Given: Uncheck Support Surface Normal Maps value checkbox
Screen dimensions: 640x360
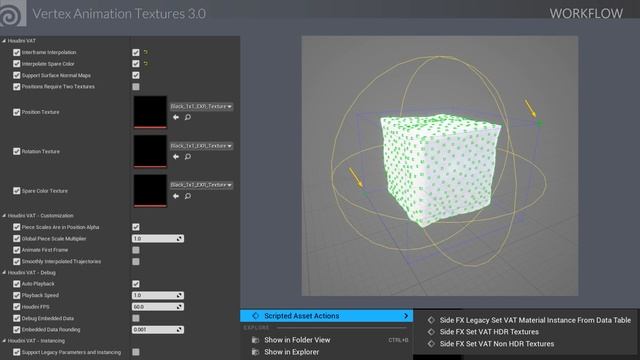Looking at the screenshot, I should pos(136,75).
